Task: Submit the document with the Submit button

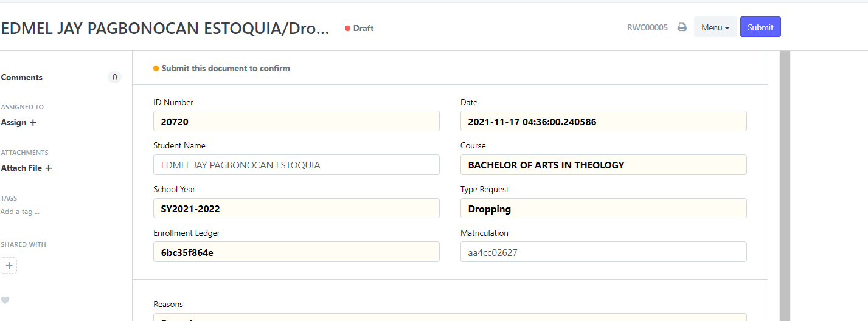Action: [760, 27]
